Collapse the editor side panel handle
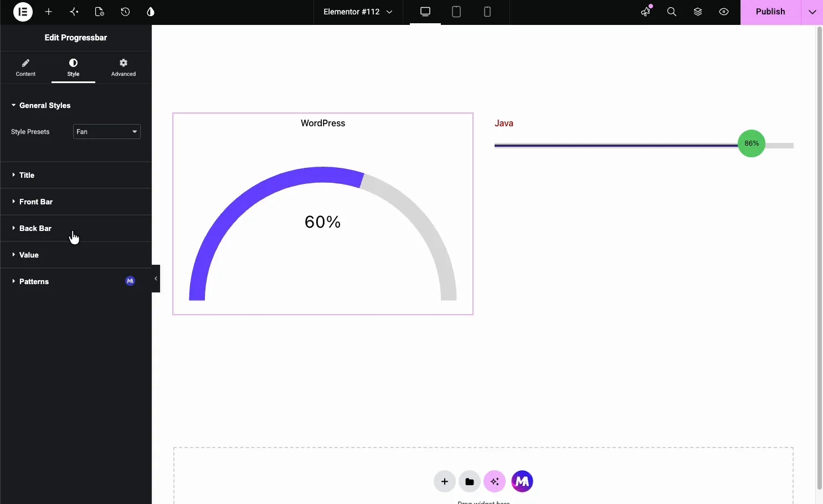This screenshot has width=823, height=504. pyautogui.click(x=156, y=279)
